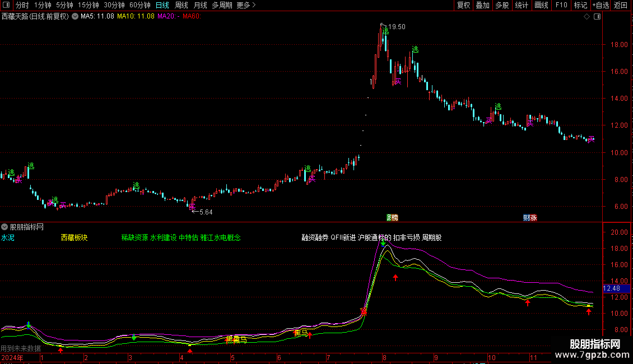
Task: Open F10 company information
Action: pyautogui.click(x=561, y=5)
